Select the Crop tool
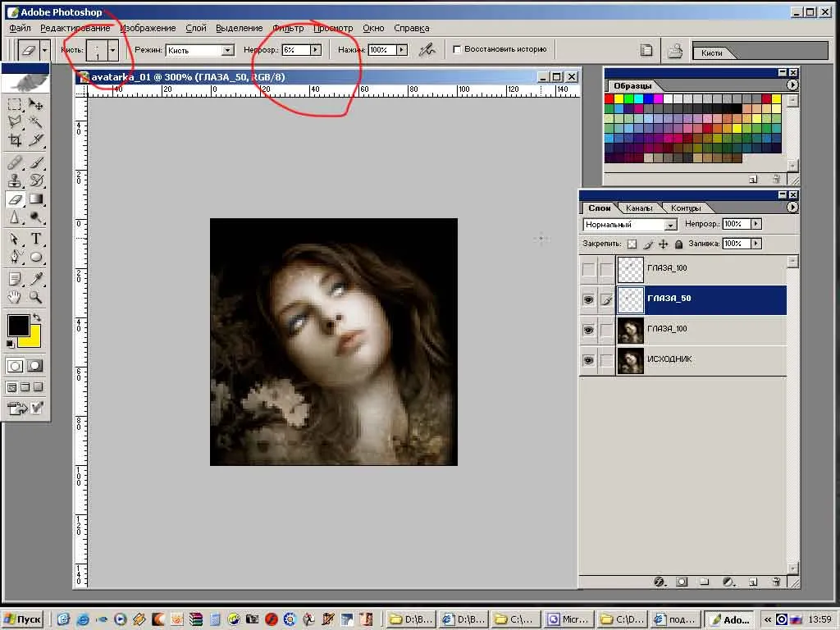The image size is (840, 630). point(15,140)
